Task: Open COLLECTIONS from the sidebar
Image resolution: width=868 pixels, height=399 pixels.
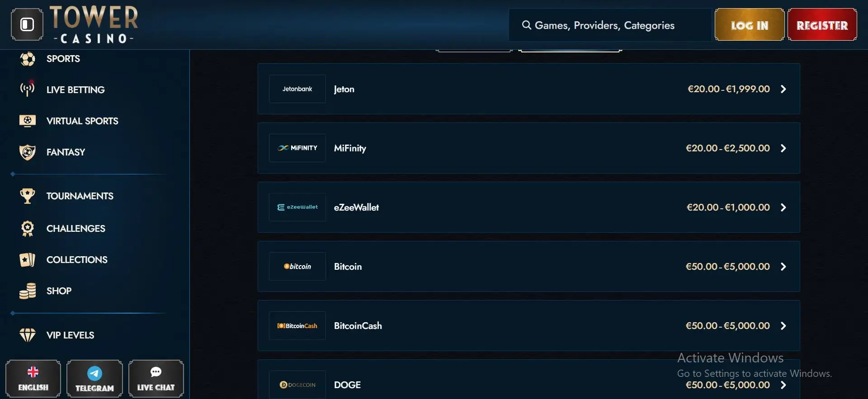Action: 77,260
